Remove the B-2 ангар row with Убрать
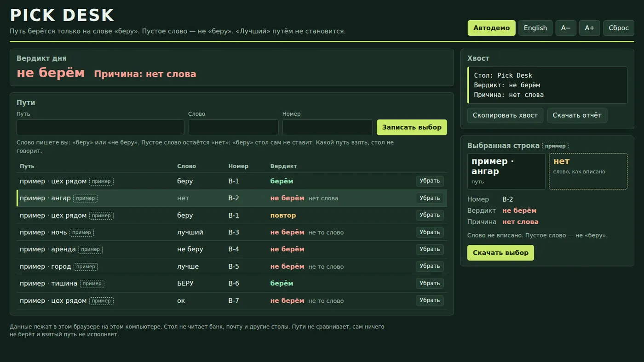Viewport: 644px width, 362px height. [430, 198]
